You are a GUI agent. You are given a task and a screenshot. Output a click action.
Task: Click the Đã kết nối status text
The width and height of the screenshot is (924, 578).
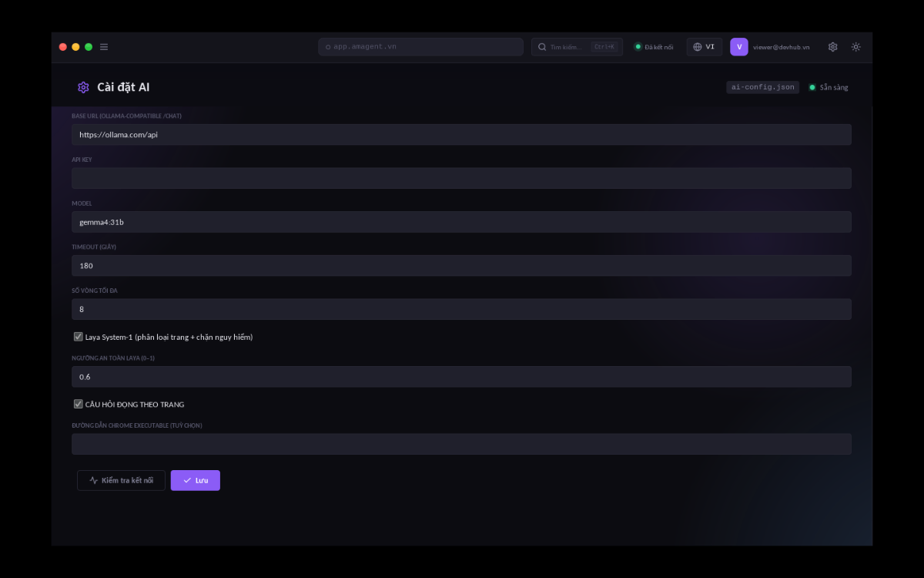[x=659, y=47]
